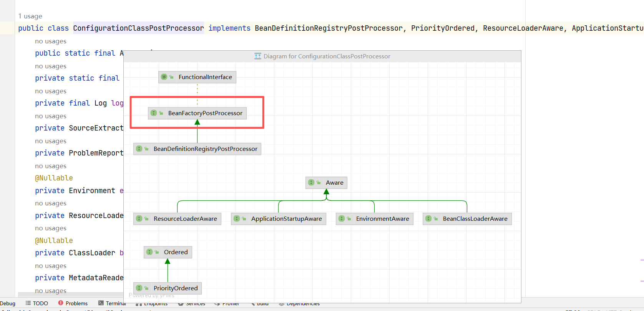Viewport: 644px width, 311px height.
Task: Click the interface icon on BeanClassLoaderAware node
Action: (428, 218)
